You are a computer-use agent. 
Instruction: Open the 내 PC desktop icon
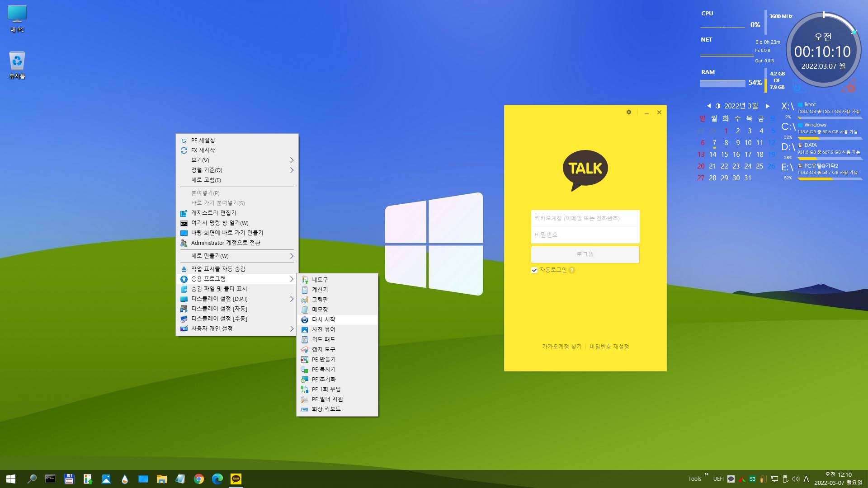coord(17,19)
